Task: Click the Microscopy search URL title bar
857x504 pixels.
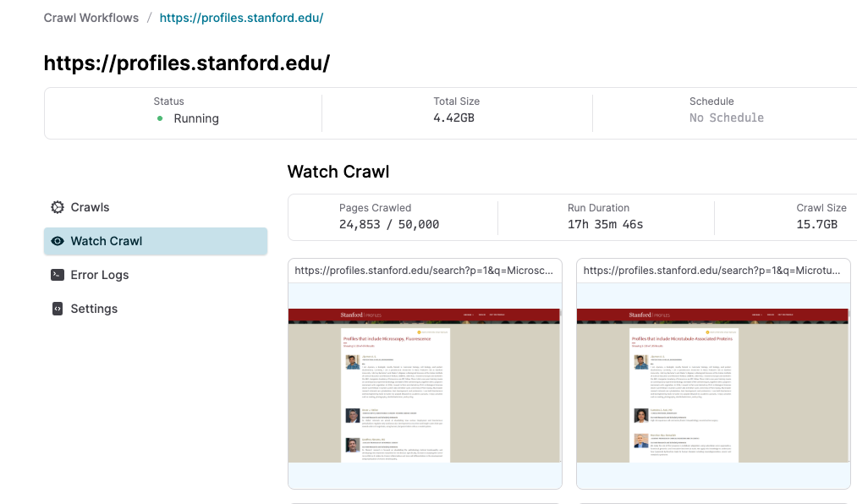Action: point(425,271)
